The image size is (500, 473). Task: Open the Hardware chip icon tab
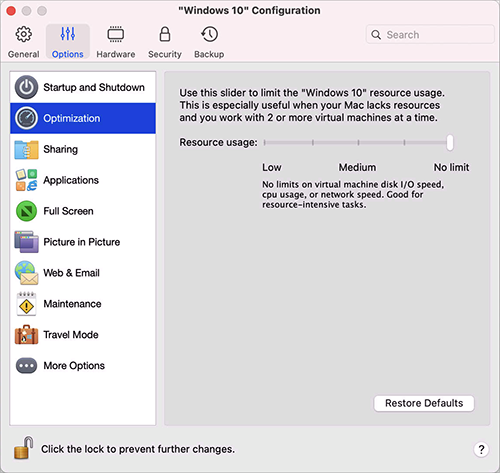(116, 34)
